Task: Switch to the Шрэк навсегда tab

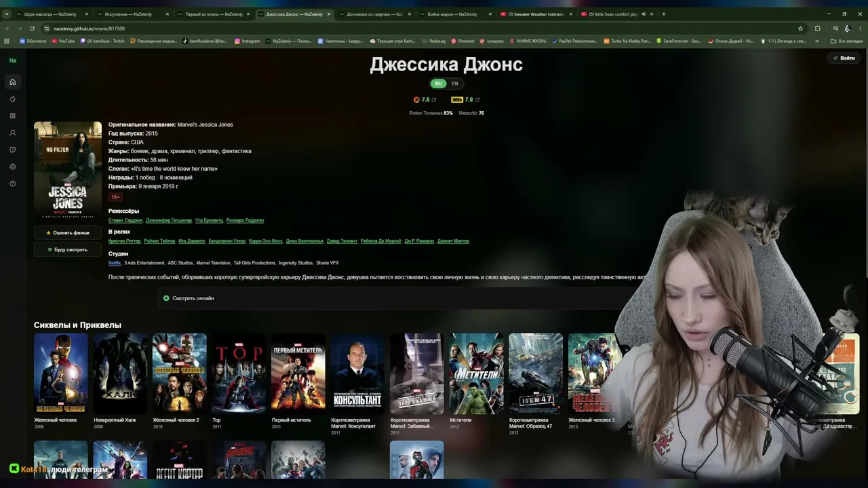Action: click(52, 14)
